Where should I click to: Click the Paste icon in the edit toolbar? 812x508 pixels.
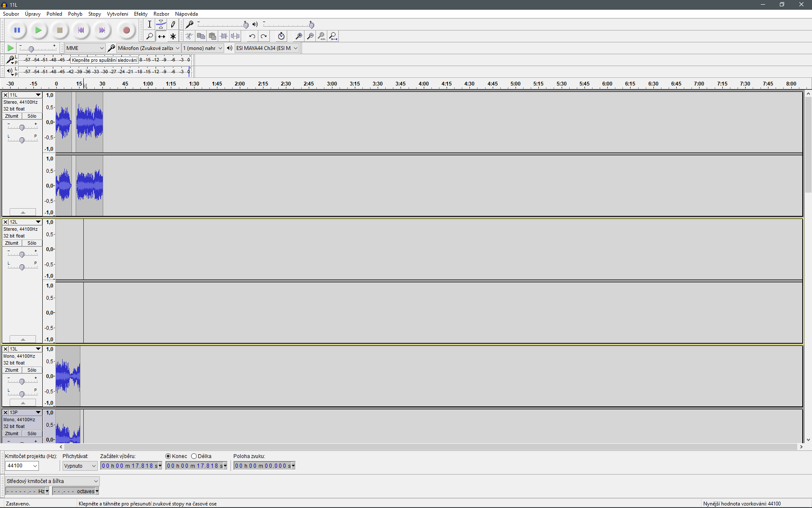tap(212, 36)
